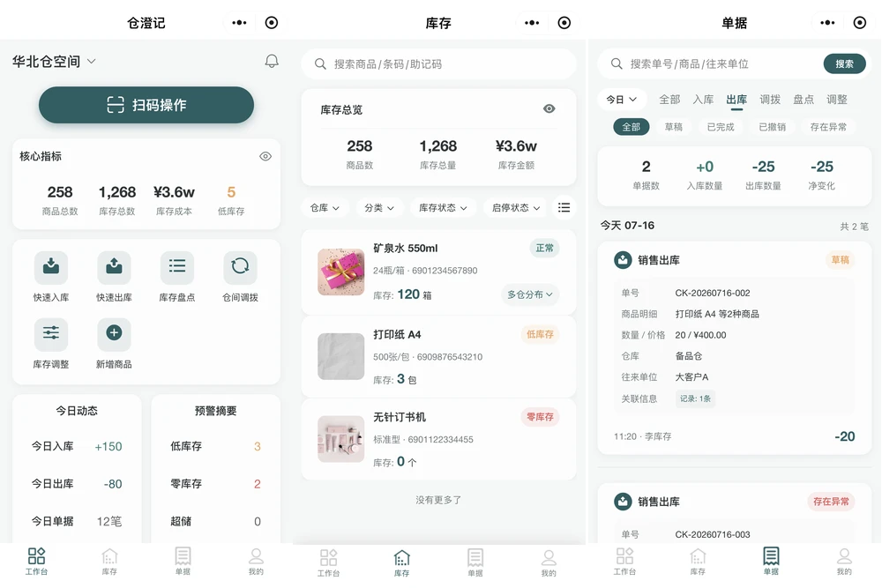
Task: Click the search magnifier in 库存 search bar
Action: pos(320,64)
